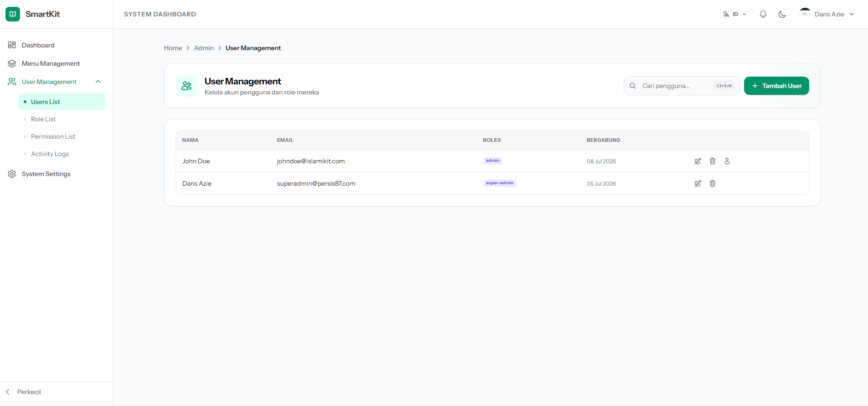Image resolution: width=868 pixels, height=406 pixels.
Task: Click the User Management people icon in sidebar
Action: 12,82
